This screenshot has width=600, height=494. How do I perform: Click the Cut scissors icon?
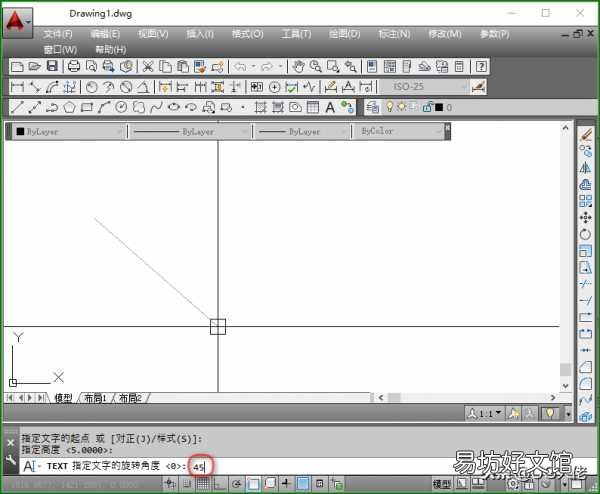(x=148, y=67)
